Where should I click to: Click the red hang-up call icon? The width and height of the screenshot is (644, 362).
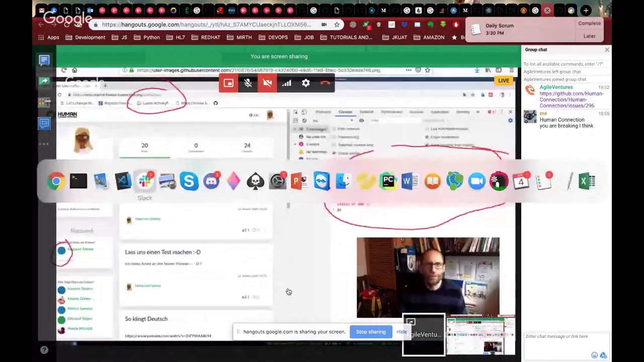tap(326, 83)
